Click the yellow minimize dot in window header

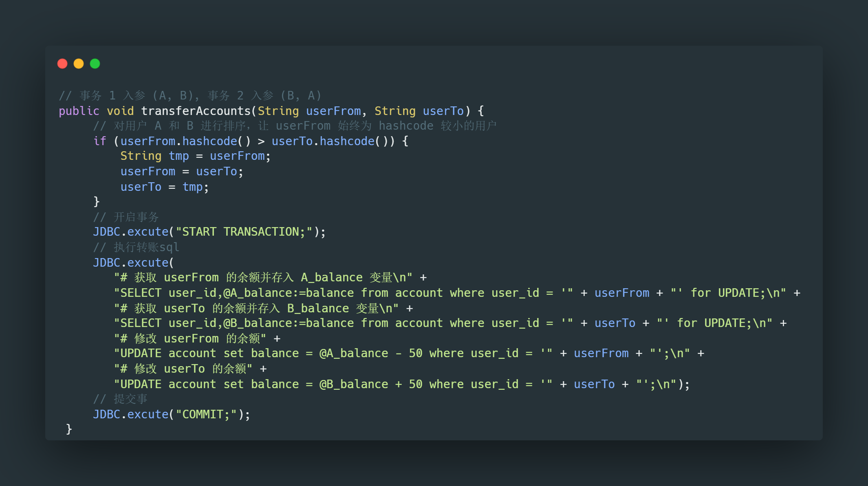pos(79,64)
